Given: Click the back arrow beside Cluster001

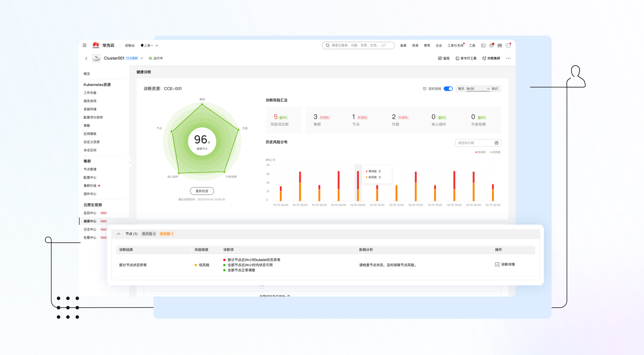Looking at the screenshot, I should [86, 58].
